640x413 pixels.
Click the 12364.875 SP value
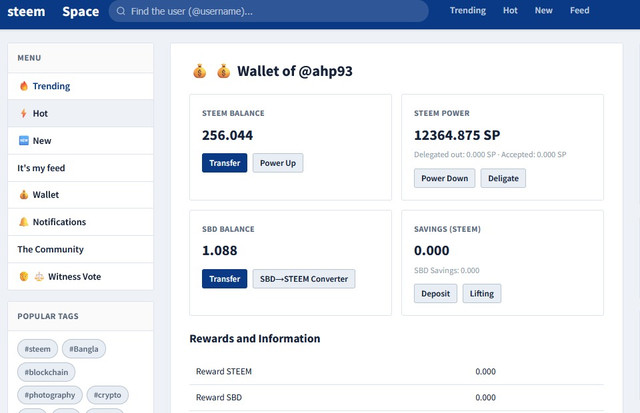pyautogui.click(x=457, y=135)
